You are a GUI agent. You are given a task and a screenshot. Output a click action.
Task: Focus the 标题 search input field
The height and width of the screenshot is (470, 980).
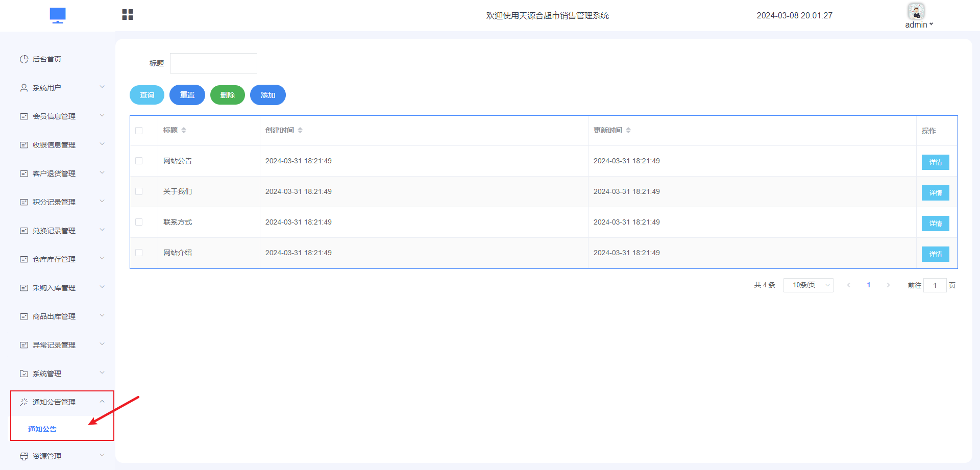point(213,63)
